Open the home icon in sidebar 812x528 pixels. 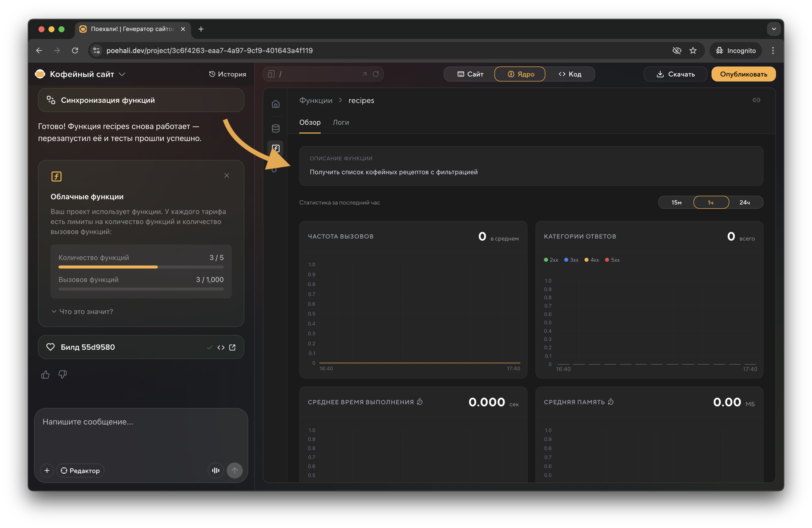[276, 104]
